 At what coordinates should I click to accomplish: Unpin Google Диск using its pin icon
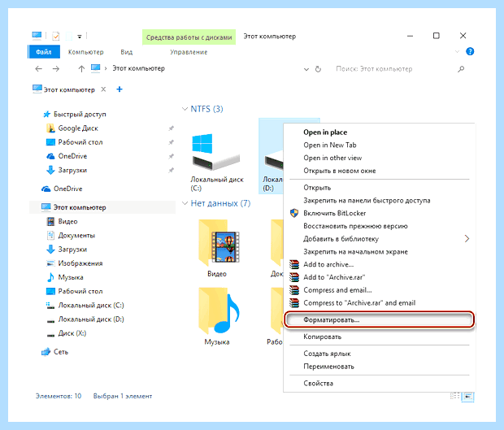tap(171, 128)
